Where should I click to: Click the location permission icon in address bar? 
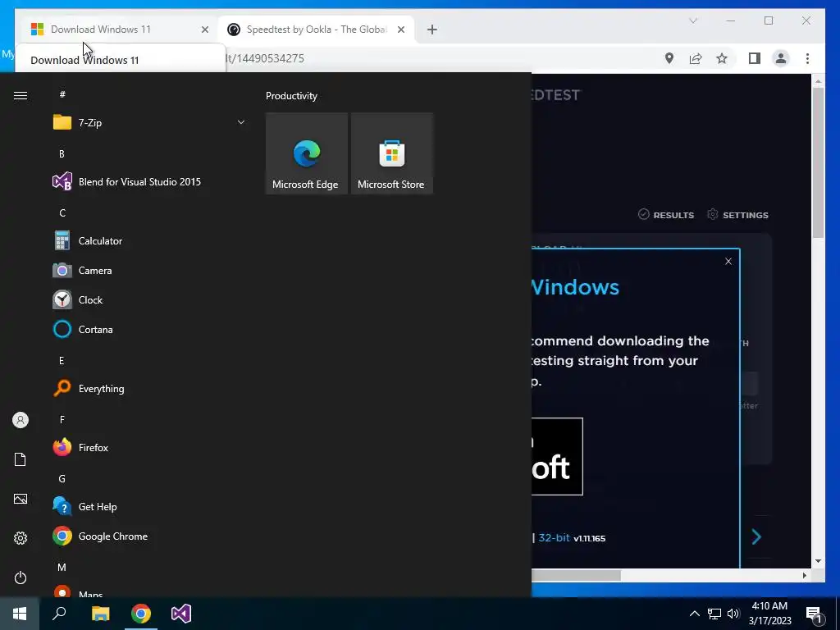[x=669, y=58]
